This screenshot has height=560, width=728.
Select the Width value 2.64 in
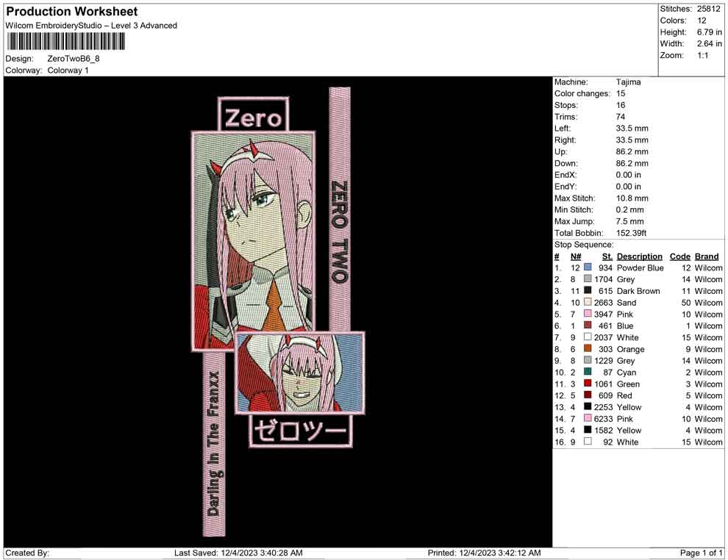pos(709,43)
